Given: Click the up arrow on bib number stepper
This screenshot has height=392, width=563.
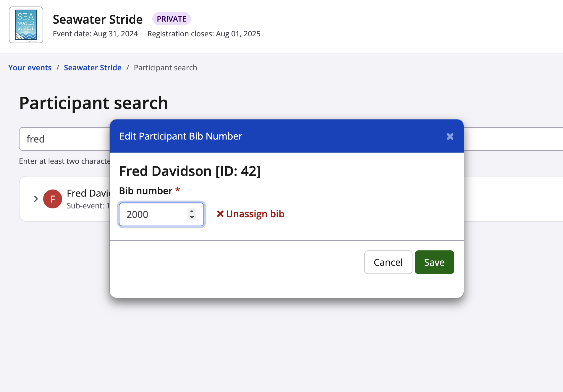Looking at the screenshot, I should (x=192, y=211).
